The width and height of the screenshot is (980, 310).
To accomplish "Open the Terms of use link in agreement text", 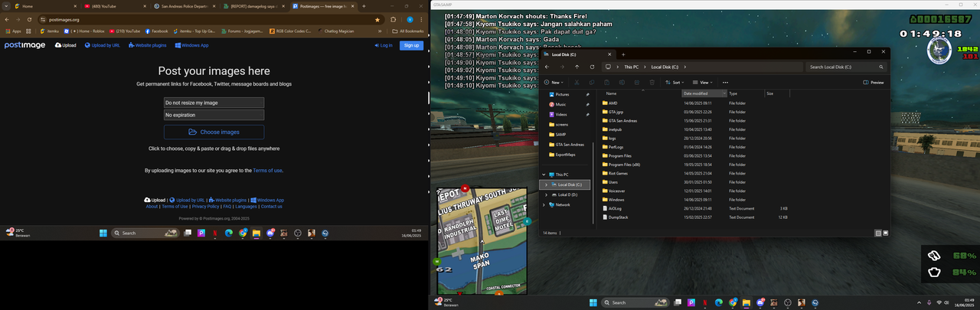I will point(268,171).
